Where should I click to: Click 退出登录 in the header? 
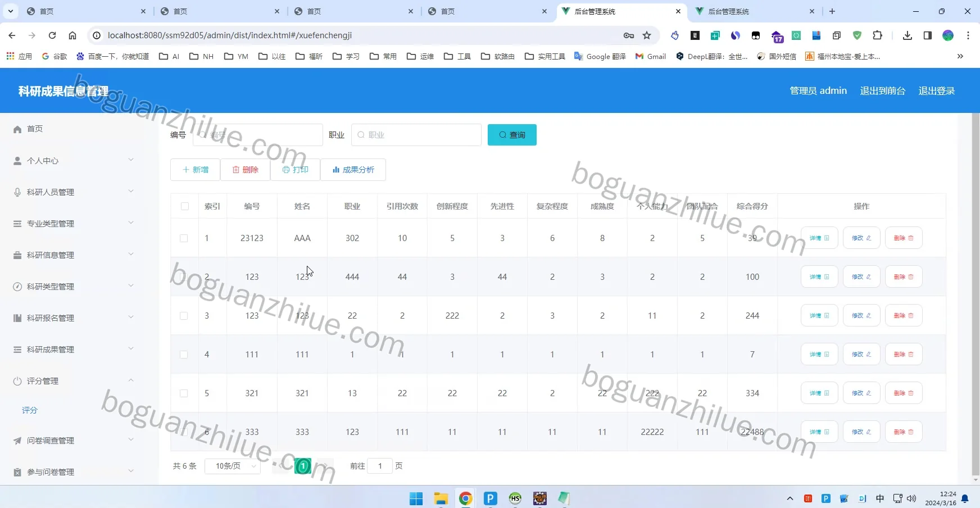(x=936, y=90)
